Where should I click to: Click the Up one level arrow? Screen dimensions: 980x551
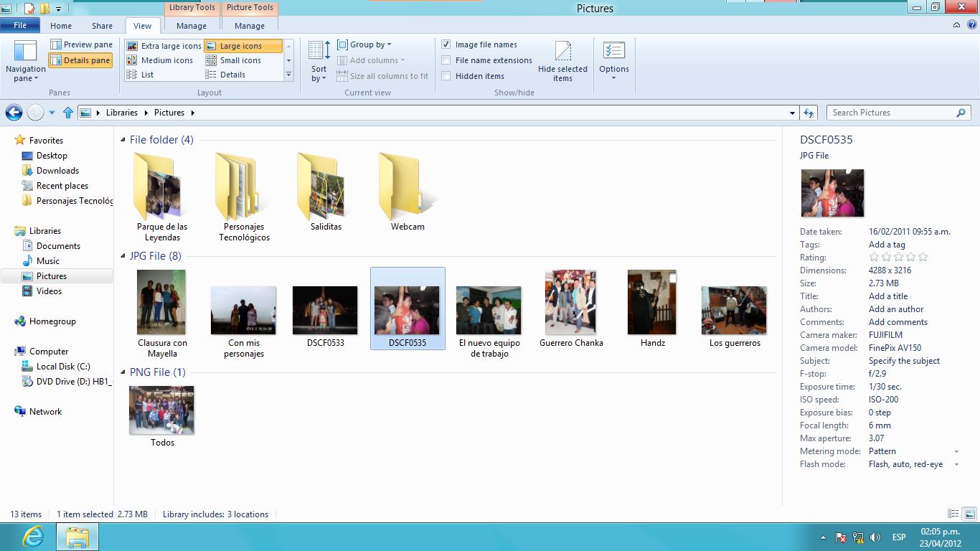click(68, 113)
